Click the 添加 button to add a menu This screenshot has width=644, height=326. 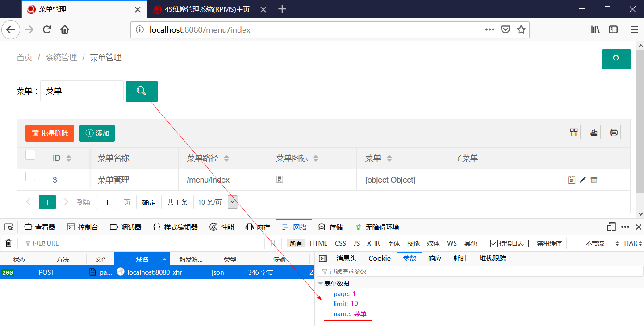coord(97,133)
